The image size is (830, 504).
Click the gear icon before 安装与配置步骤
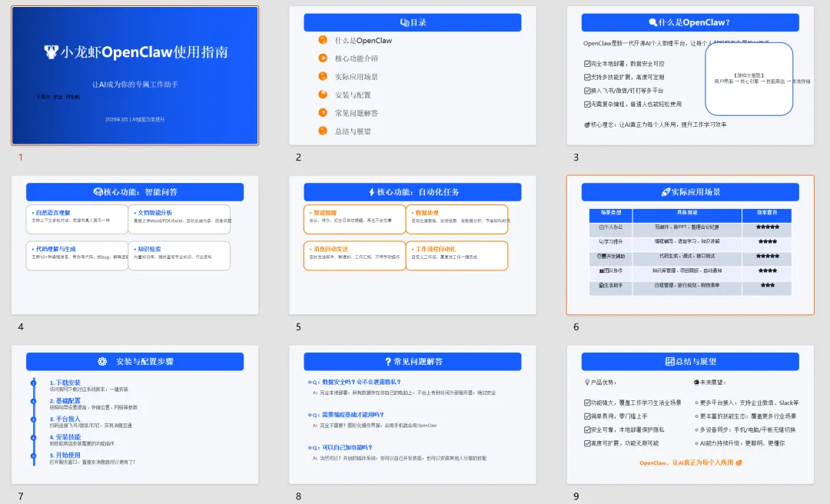click(x=102, y=362)
